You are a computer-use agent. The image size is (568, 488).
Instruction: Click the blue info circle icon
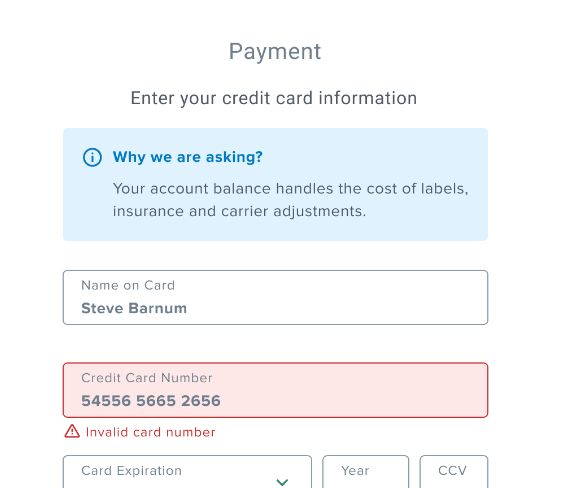point(92,157)
